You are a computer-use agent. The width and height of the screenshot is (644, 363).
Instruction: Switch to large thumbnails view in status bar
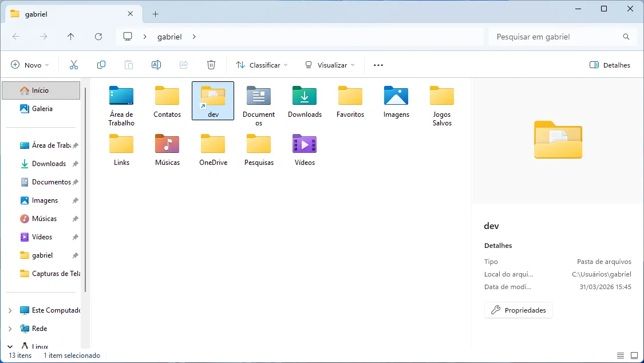[634, 355]
